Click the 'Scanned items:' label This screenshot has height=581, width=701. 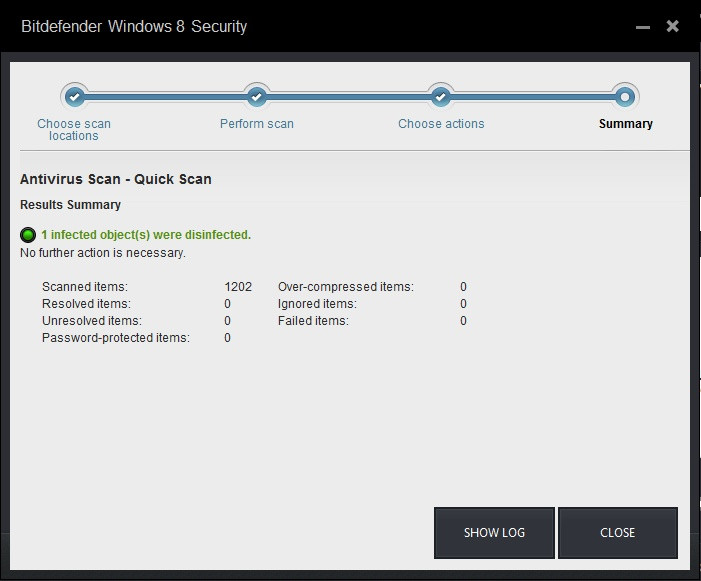85,286
